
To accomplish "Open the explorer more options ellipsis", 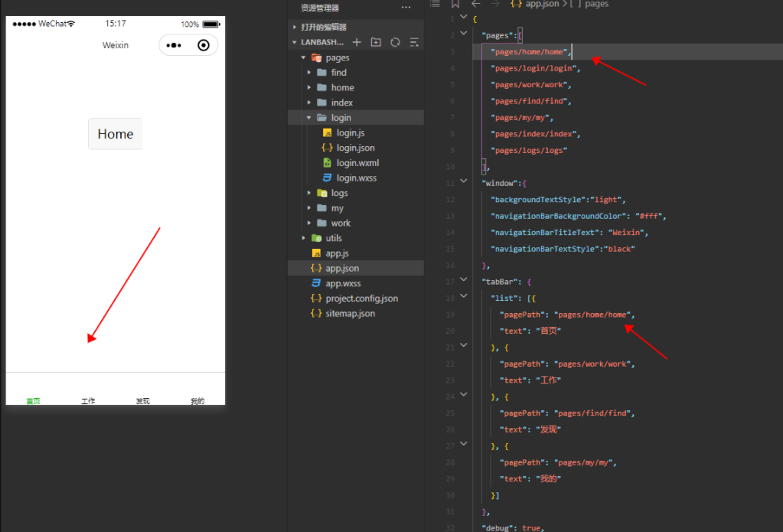I will [x=406, y=8].
